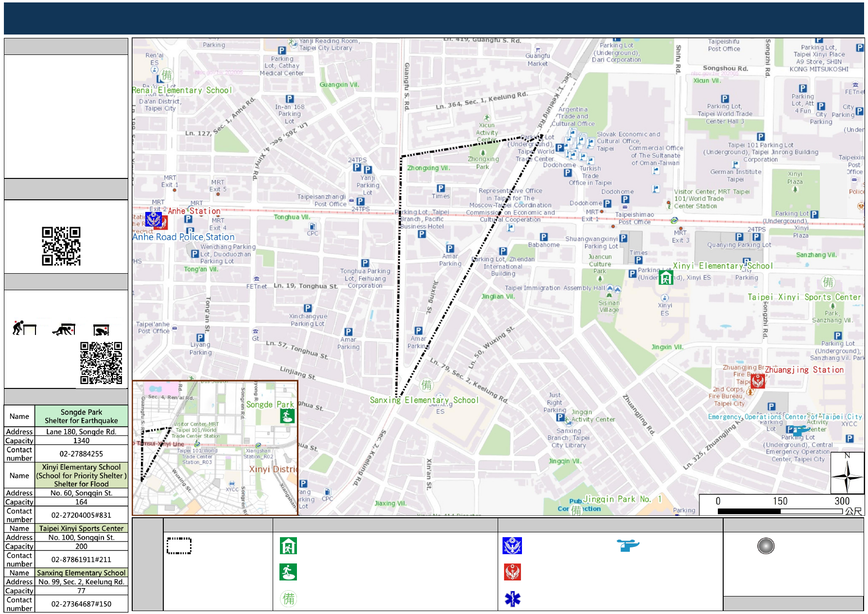The width and height of the screenshot is (868, 614).
Task: Select the capacity value '1340'
Action: [x=81, y=440]
